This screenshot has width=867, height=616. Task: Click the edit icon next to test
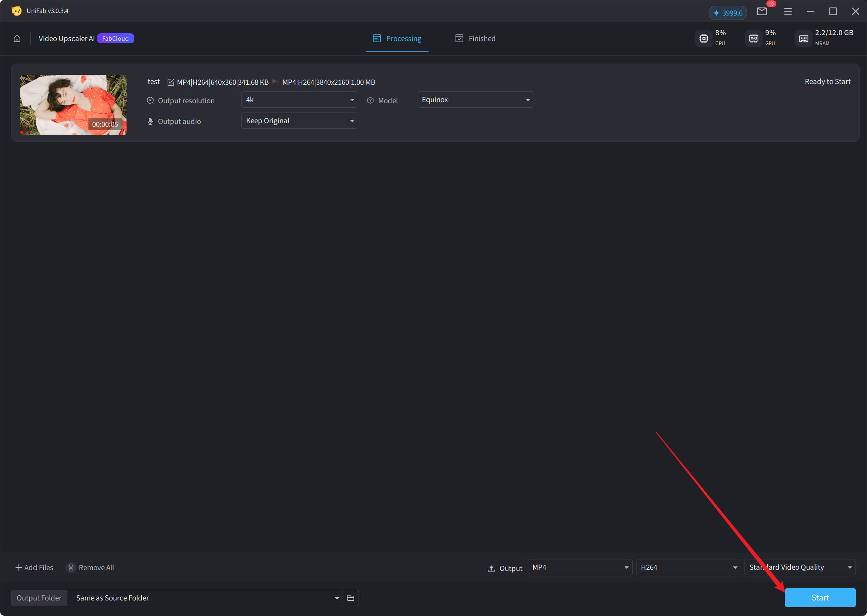pyautogui.click(x=171, y=82)
